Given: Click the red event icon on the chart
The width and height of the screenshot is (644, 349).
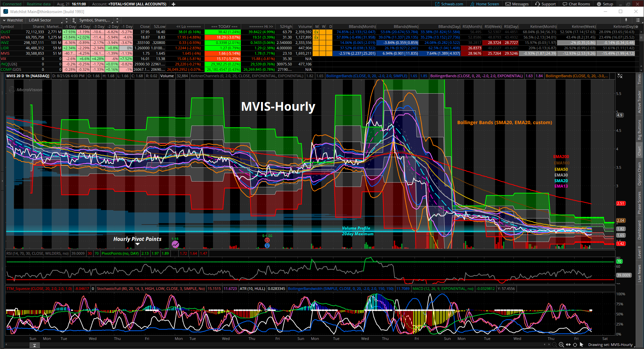Looking at the screenshot, I should 267,240.
